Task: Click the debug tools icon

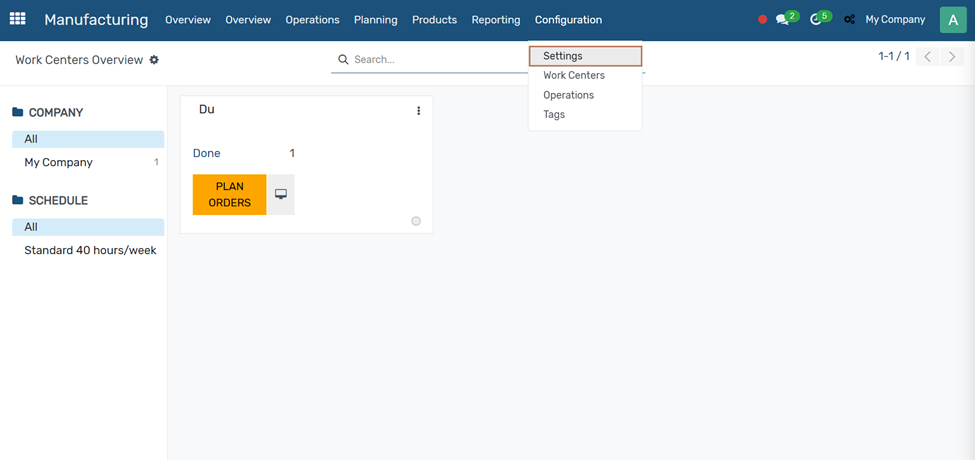Action: click(x=849, y=20)
